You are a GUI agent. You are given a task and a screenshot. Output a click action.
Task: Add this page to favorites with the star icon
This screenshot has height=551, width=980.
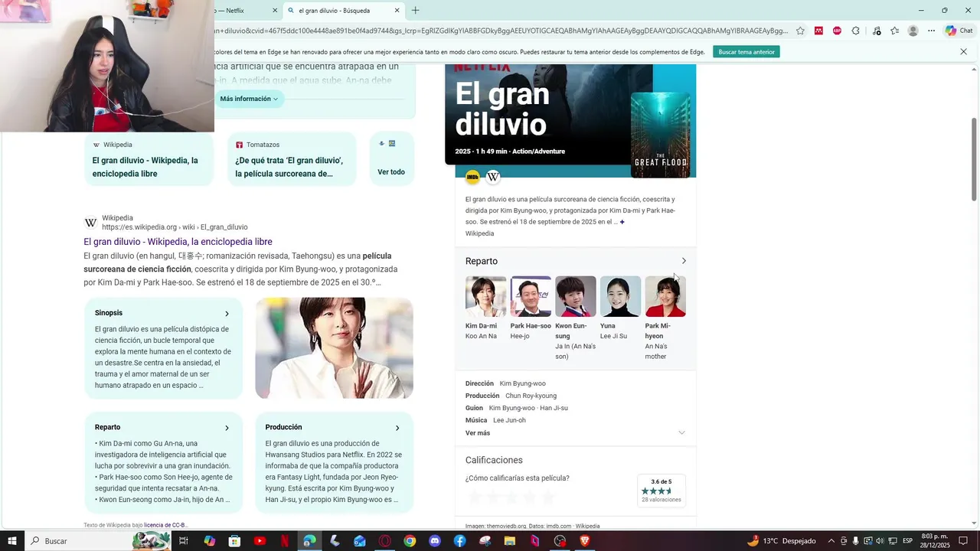pos(800,31)
